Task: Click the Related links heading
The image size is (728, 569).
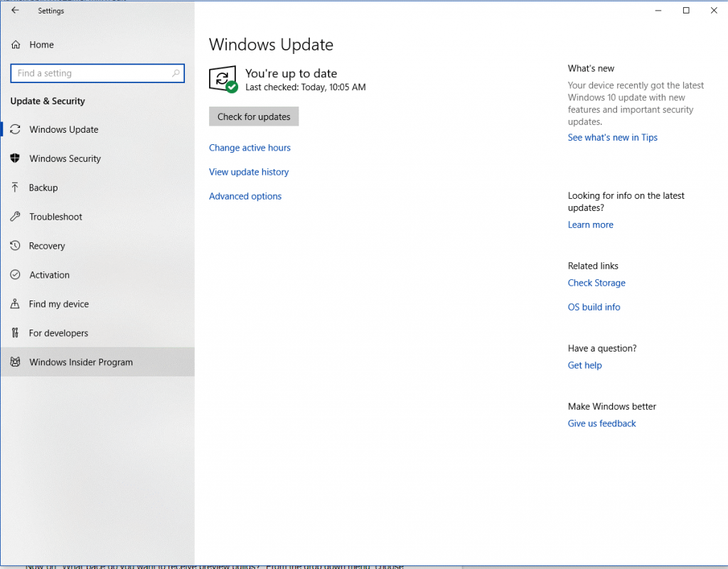Action: 593,266
